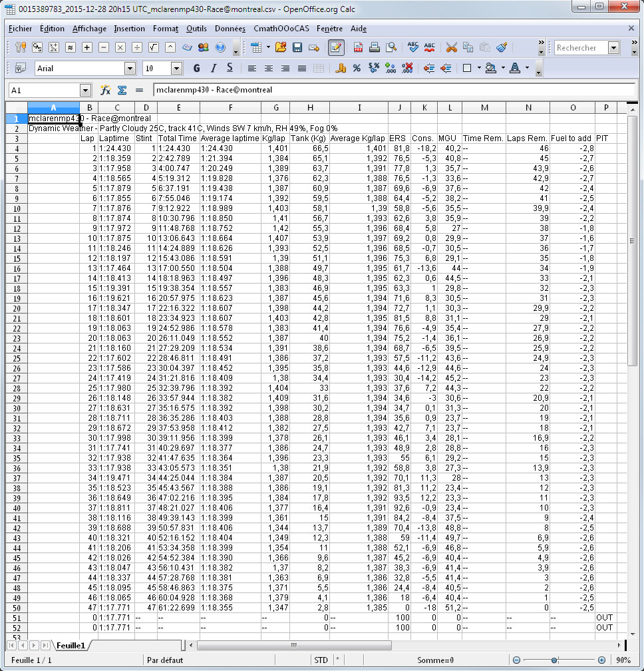Export directly as PDF
This screenshot has height=671, width=644.
(358, 47)
